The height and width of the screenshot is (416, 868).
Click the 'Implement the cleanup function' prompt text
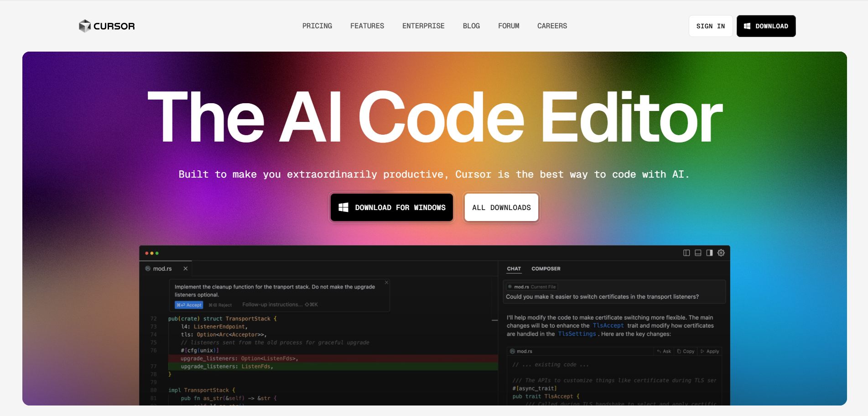click(x=275, y=291)
